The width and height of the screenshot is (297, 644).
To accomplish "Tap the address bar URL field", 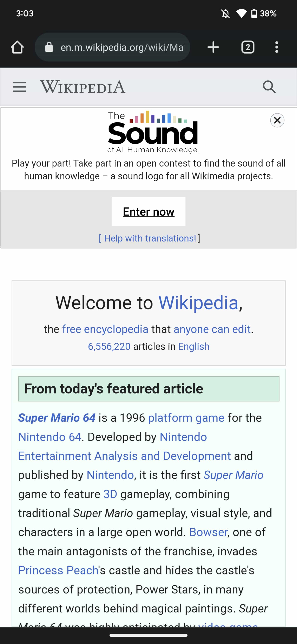I will [122, 47].
